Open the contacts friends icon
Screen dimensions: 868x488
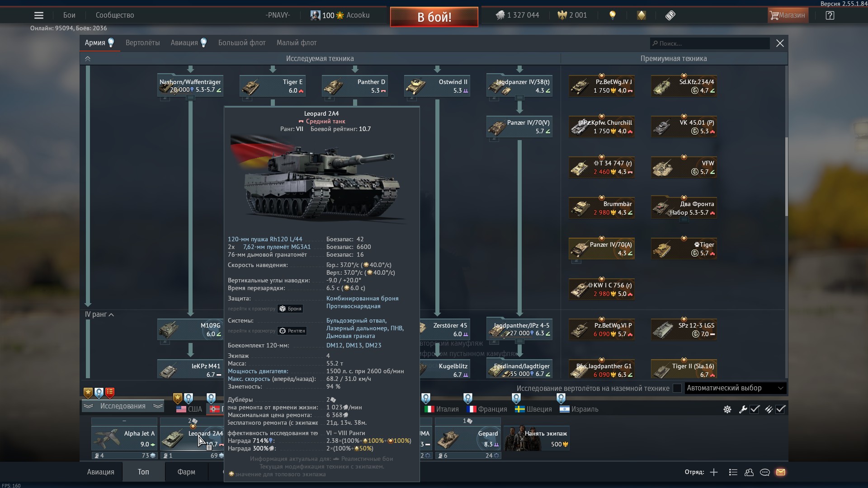point(749,472)
